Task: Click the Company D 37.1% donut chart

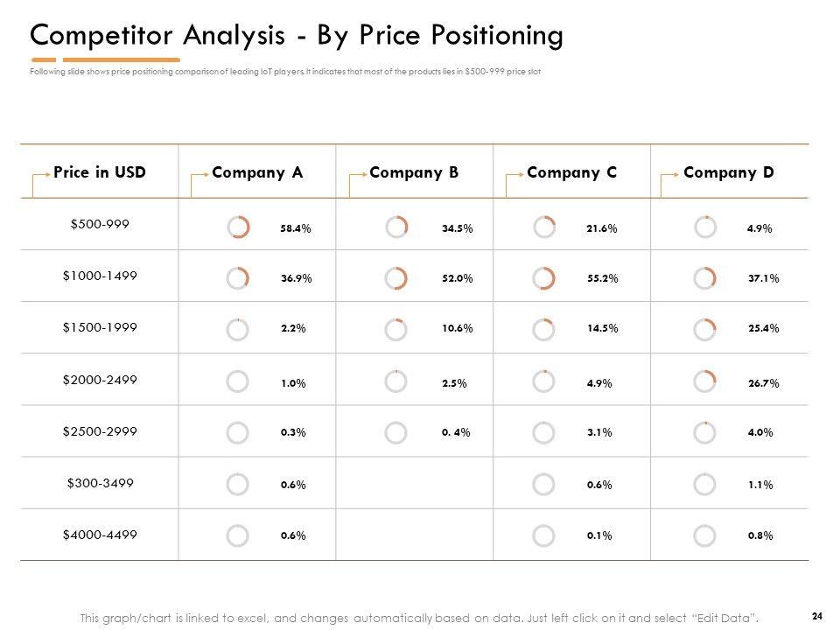Action: tap(704, 278)
